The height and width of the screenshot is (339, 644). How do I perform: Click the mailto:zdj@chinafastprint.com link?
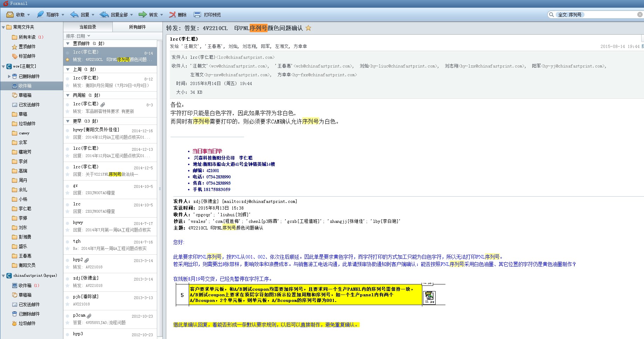click(260, 202)
